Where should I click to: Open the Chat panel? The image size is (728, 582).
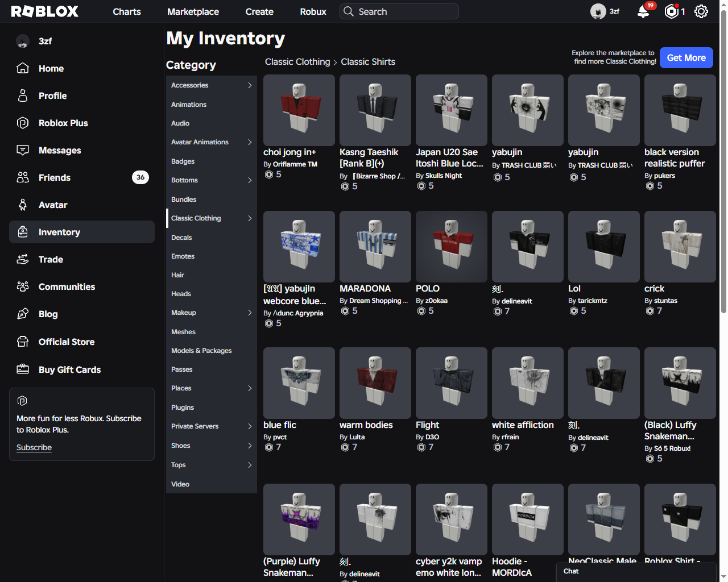tap(636, 571)
